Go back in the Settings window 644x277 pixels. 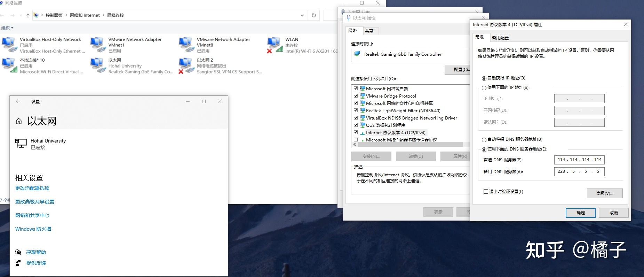pyautogui.click(x=18, y=101)
